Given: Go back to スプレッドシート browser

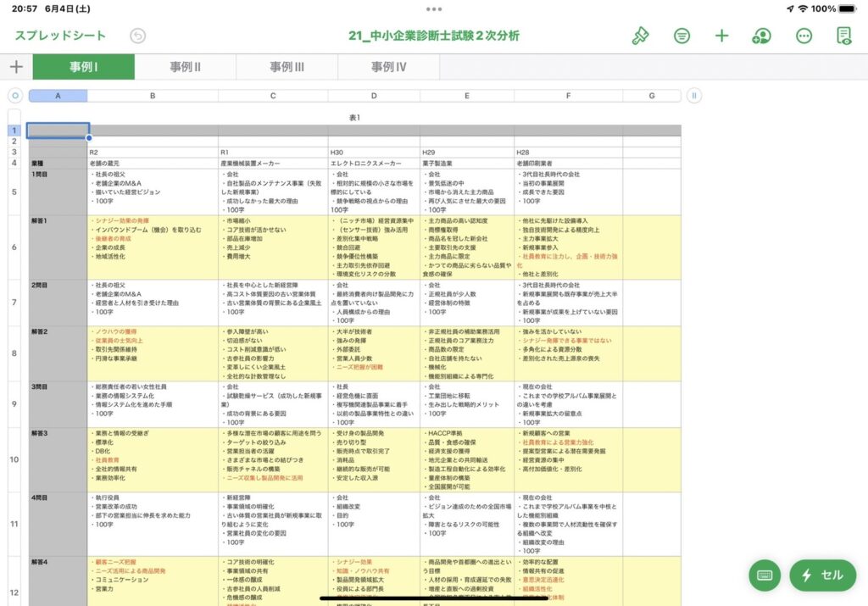Looking at the screenshot, I should coord(60,36).
